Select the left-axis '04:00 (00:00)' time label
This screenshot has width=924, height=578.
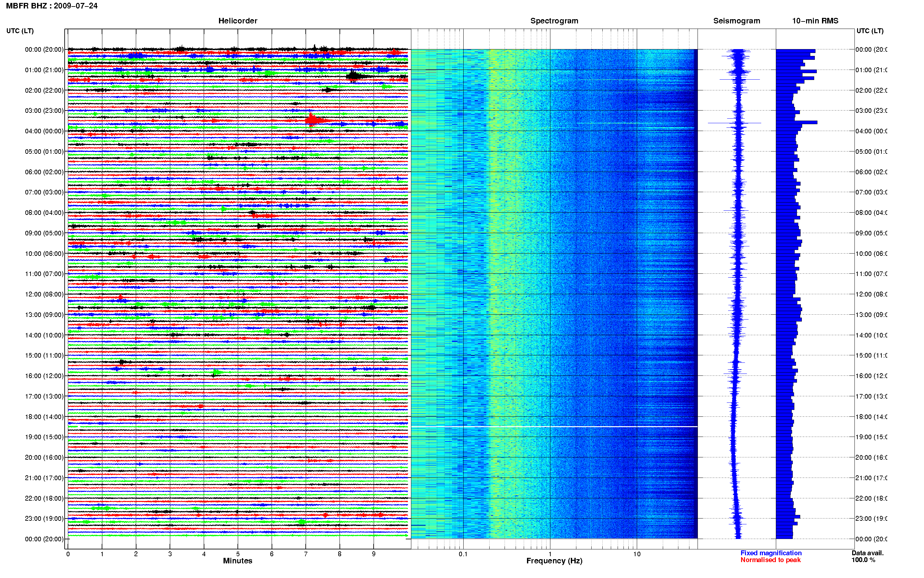44,131
